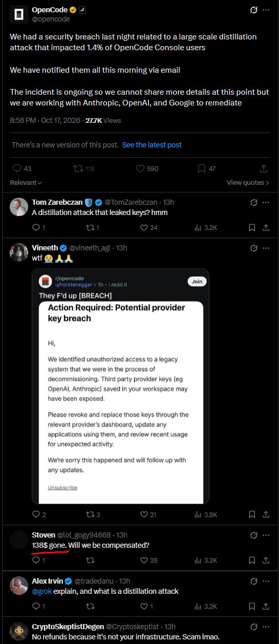Click Unsubscribe in the embedded email

tap(62, 488)
